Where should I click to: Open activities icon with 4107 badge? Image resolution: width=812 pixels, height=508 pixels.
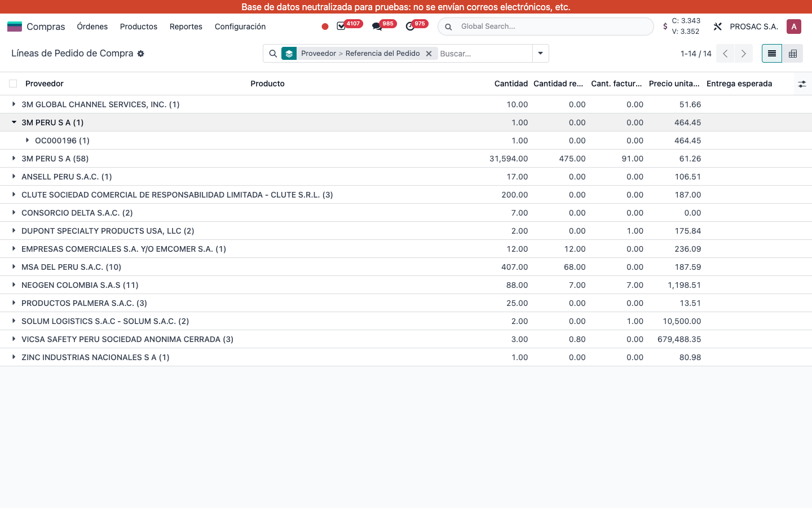[341, 27]
